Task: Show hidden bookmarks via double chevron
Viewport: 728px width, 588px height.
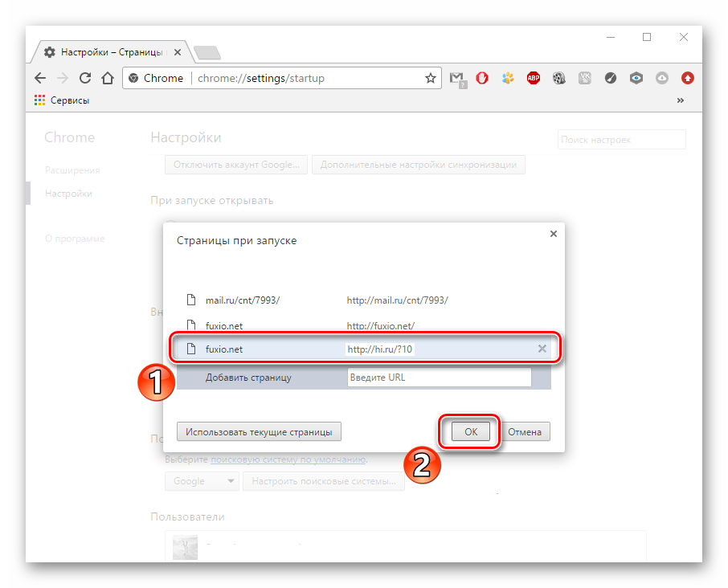Action: (x=680, y=100)
